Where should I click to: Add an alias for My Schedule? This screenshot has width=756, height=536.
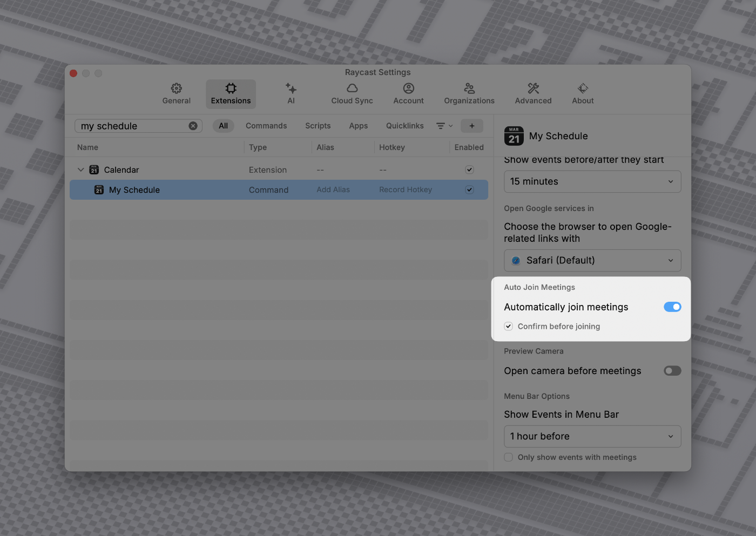333,190
